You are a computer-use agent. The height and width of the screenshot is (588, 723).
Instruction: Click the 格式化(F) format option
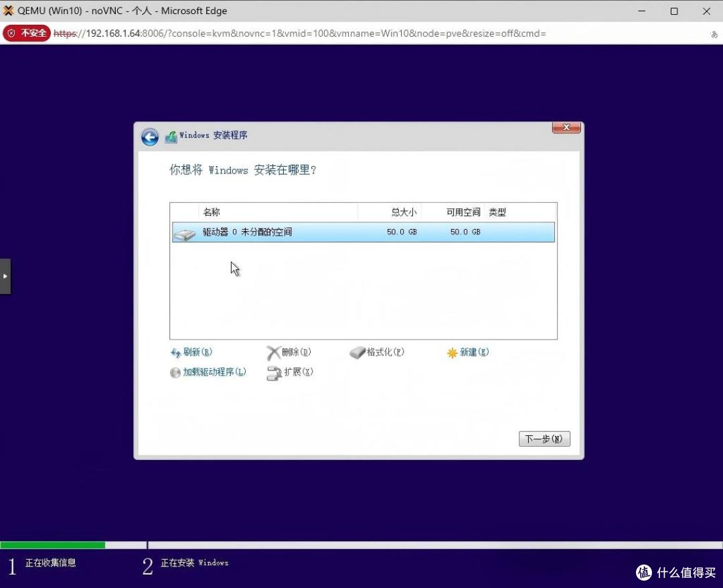[385, 352]
